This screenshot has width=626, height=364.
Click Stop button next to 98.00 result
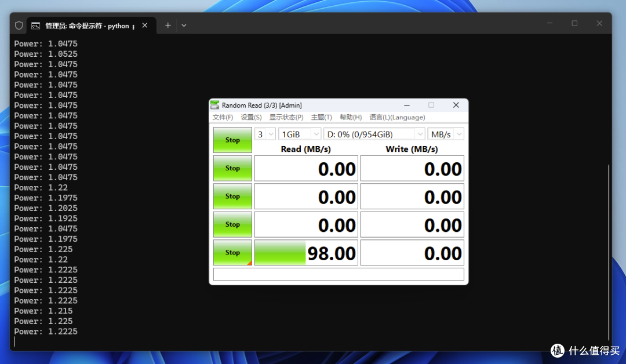click(x=232, y=252)
